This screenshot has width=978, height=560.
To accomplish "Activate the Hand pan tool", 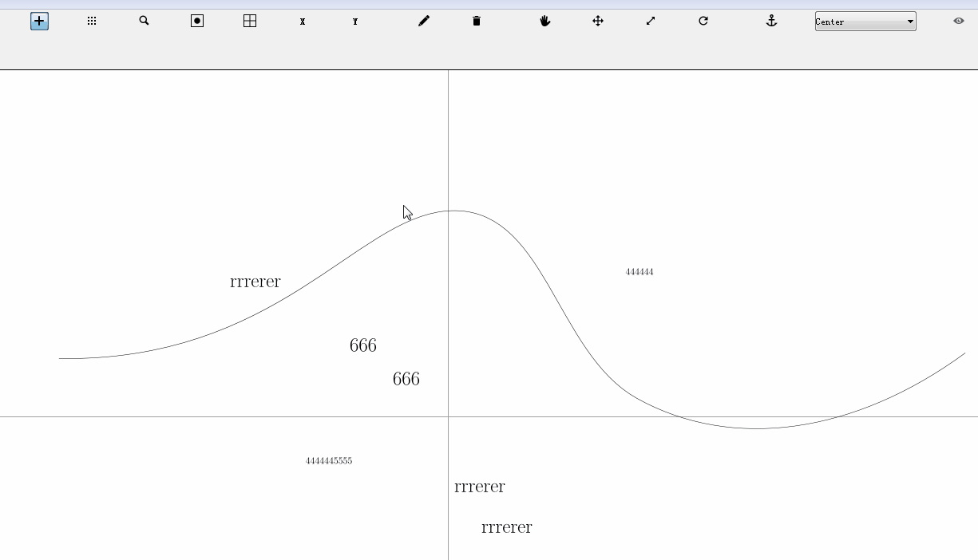I will pos(544,21).
